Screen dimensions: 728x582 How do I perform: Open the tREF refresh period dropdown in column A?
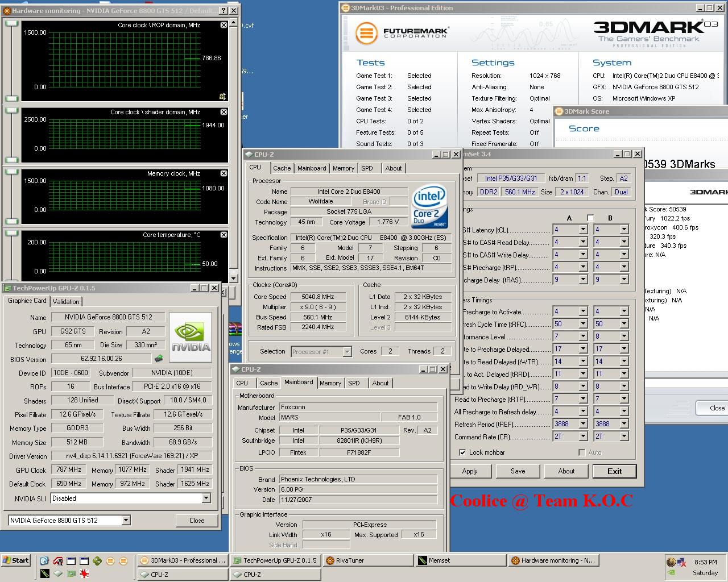[583, 424]
